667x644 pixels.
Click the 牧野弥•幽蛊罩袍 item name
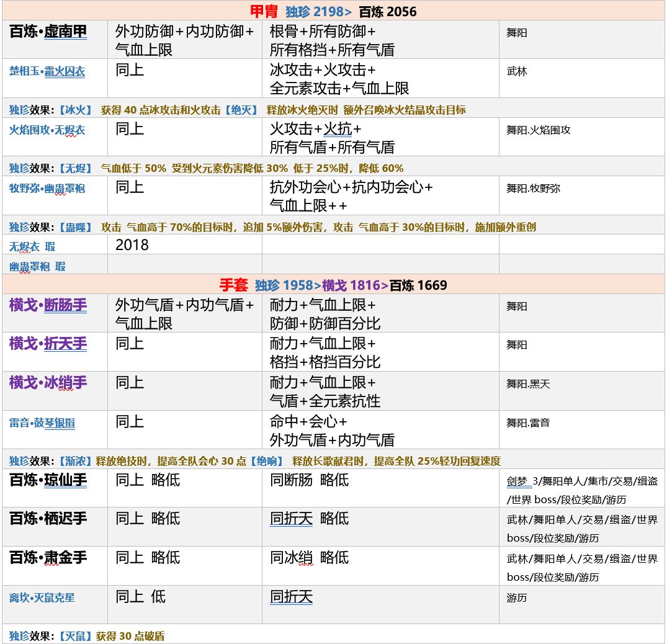[47, 188]
